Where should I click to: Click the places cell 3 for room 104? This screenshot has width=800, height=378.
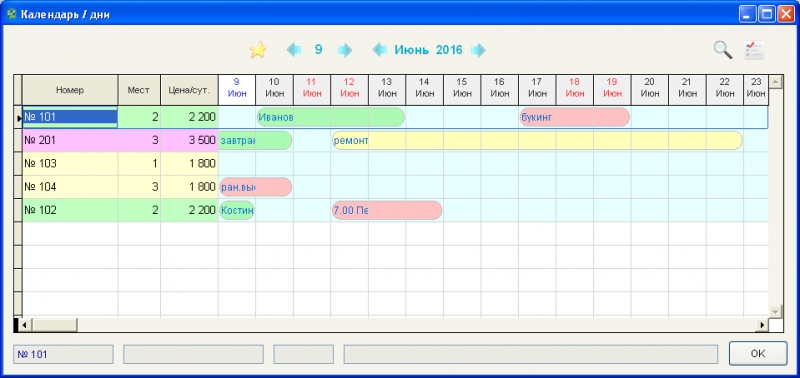(139, 187)
